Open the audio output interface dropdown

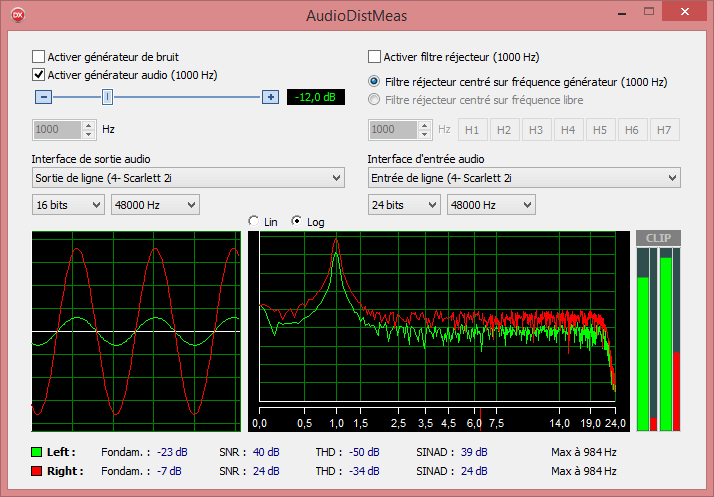coord(188,178)
